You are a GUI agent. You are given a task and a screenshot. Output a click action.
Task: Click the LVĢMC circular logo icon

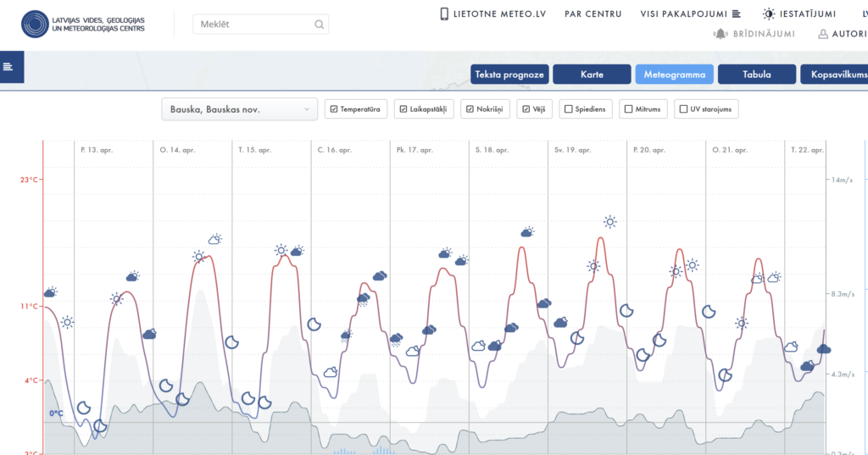(x=35, y=24)
